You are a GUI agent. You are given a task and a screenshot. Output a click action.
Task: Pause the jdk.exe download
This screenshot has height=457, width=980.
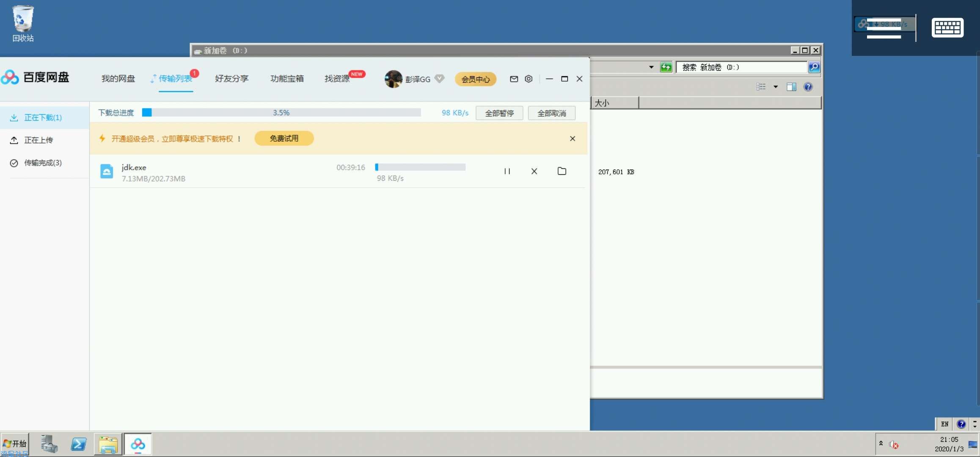[507, 171]
